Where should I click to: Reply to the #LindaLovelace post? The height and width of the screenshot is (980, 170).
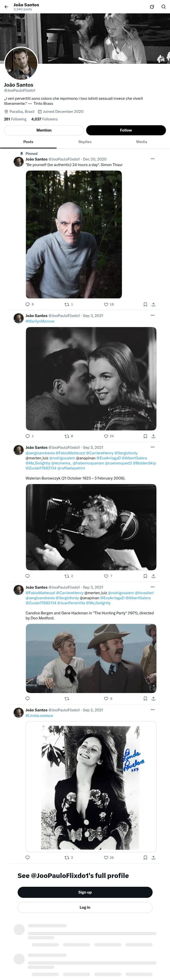coord(27,858)
